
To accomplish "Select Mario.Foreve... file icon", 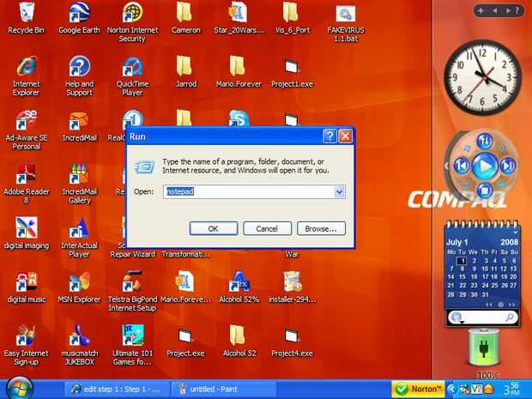I will coord(185,287).
